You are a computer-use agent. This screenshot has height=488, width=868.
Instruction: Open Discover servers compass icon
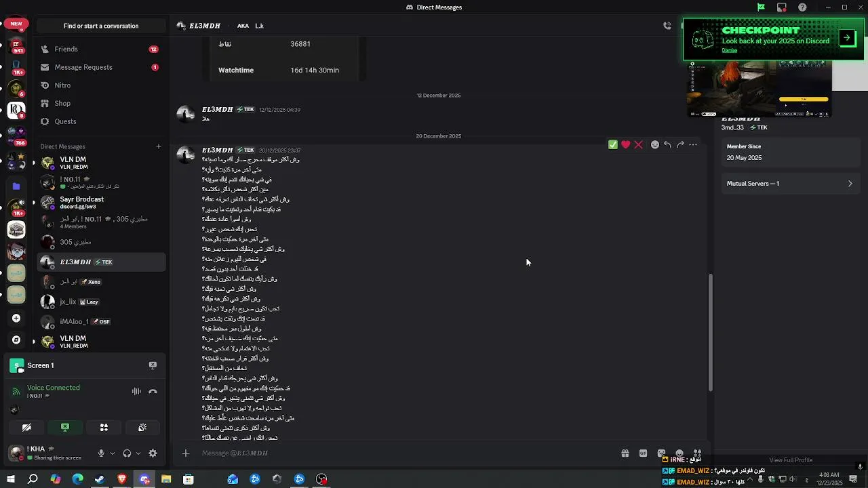coord(16,340)
